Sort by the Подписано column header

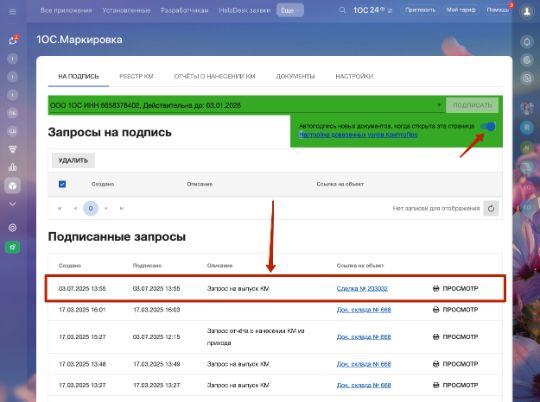coord(147,266)
